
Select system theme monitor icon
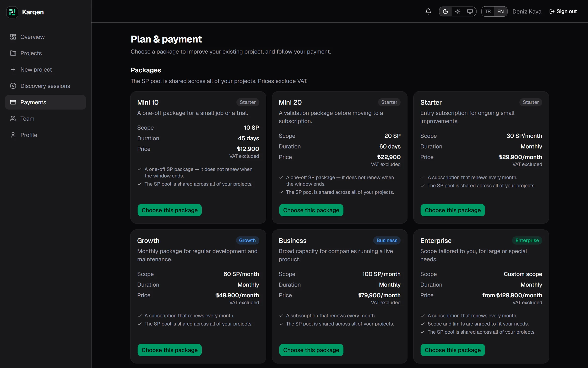[470, 12]
